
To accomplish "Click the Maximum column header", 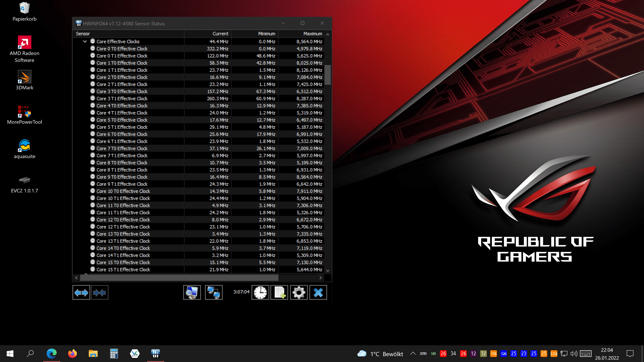I will [x=312, y=34].
